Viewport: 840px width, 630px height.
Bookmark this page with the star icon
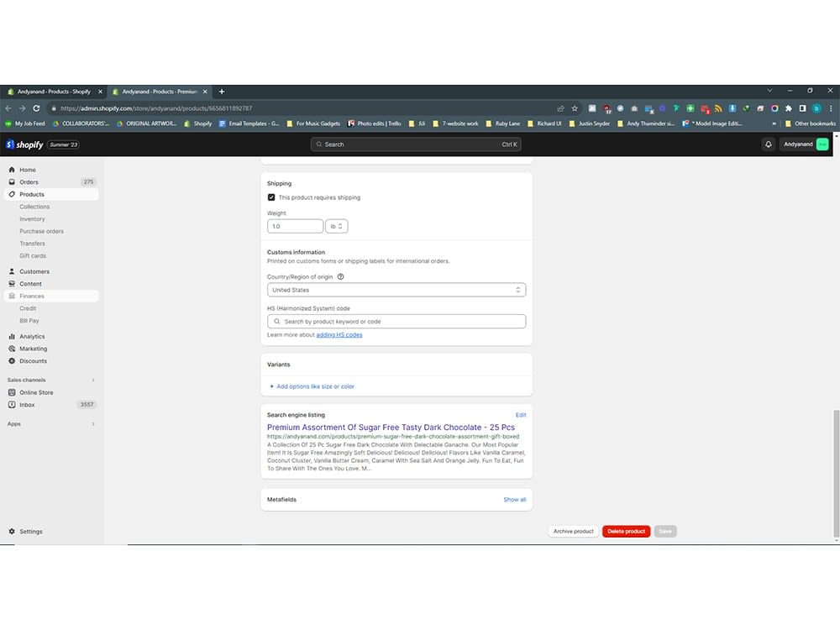575,108
